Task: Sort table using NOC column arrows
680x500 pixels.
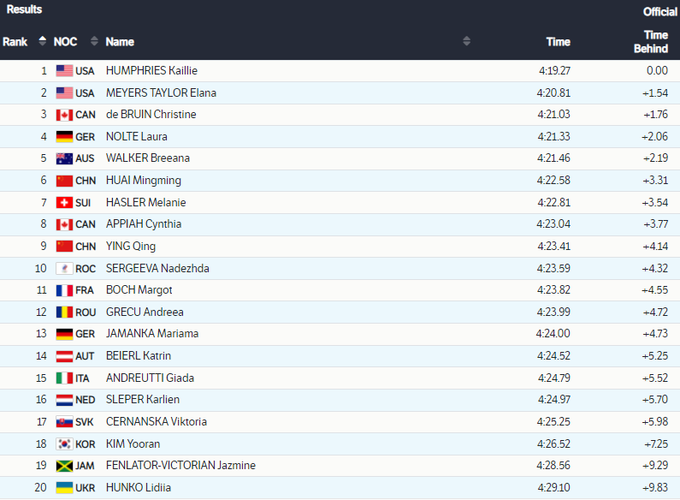Action: point(94,41)
